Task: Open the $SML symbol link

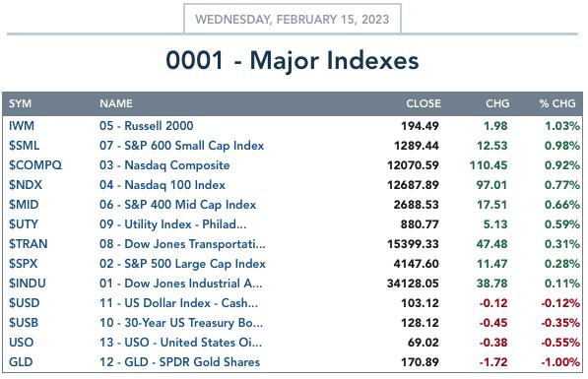Action: click(24, 146)
